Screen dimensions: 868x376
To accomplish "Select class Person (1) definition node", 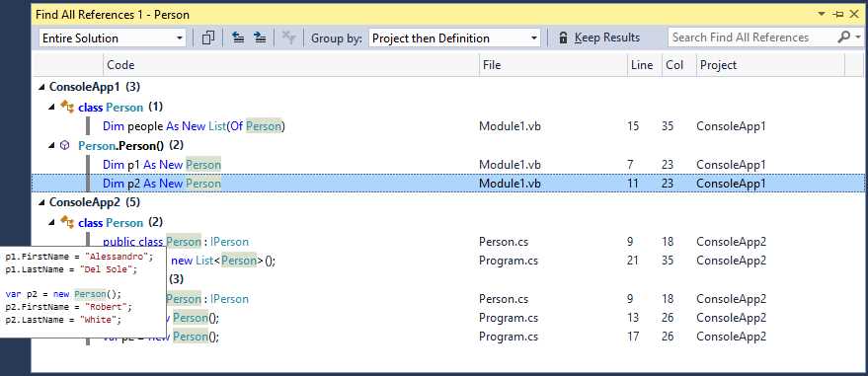I will coord(120,107).
